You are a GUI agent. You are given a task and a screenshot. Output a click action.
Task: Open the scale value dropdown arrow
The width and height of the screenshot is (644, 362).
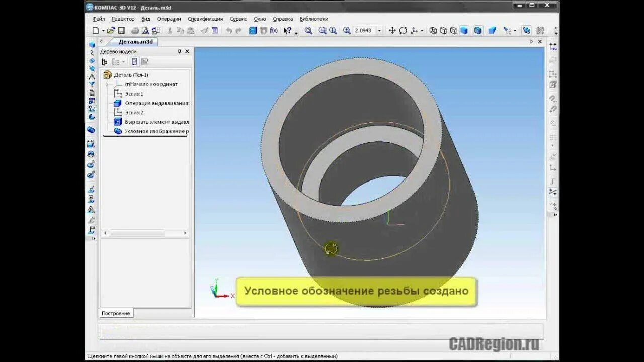tap(379, 31)
